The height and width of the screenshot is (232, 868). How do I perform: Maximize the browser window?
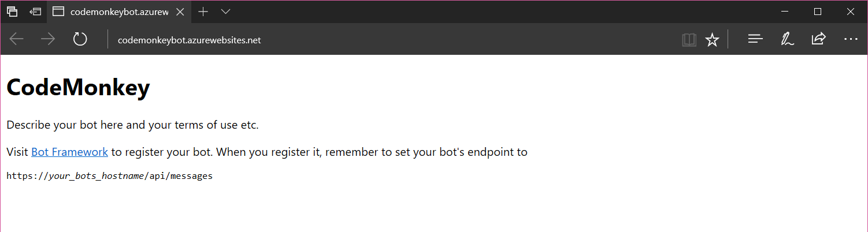pyautogui.click(x=818, y=12)
